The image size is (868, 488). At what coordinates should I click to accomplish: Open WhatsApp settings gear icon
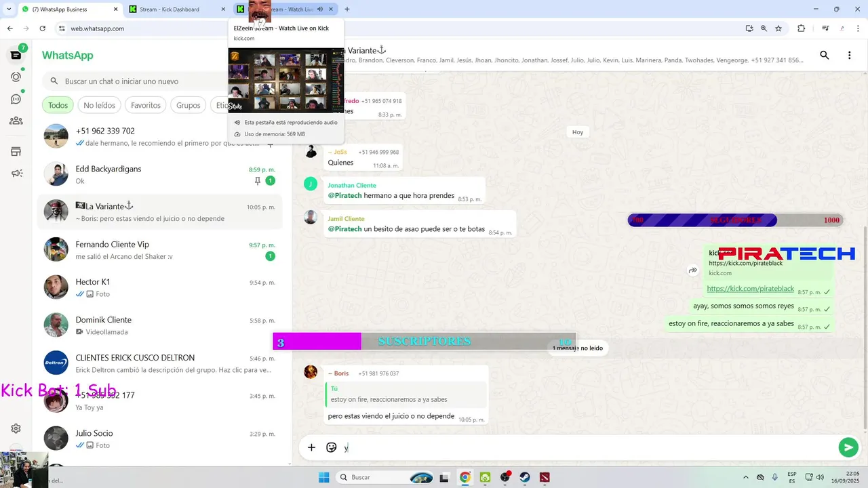(x=16, y=428)
